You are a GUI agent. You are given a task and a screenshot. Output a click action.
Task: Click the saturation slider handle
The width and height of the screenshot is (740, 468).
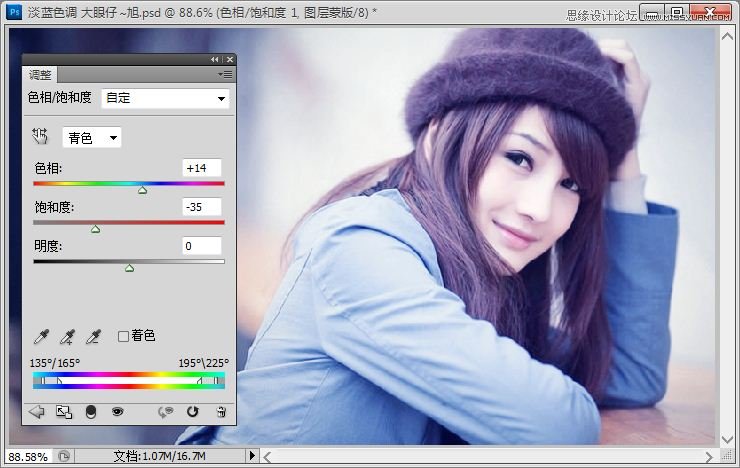[x=95, y=229]
